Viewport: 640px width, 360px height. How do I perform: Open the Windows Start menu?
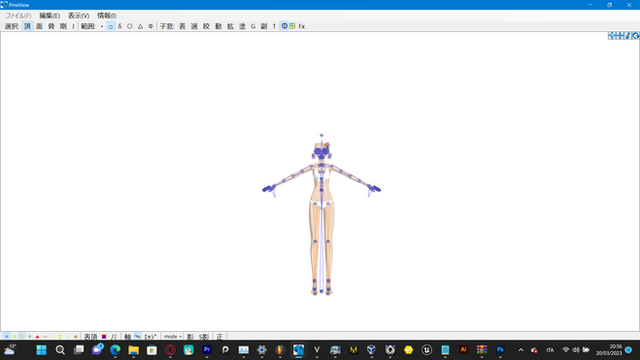pos(42,350)
